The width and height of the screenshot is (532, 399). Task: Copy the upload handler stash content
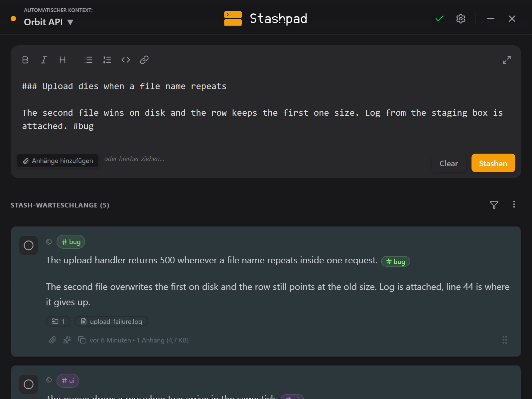click(82, 340)
